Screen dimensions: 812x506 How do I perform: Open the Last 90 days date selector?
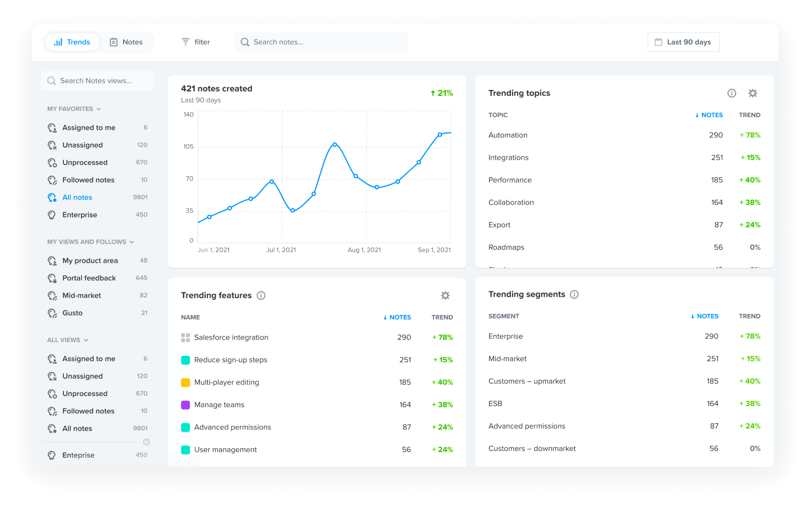tap(683, 42)
